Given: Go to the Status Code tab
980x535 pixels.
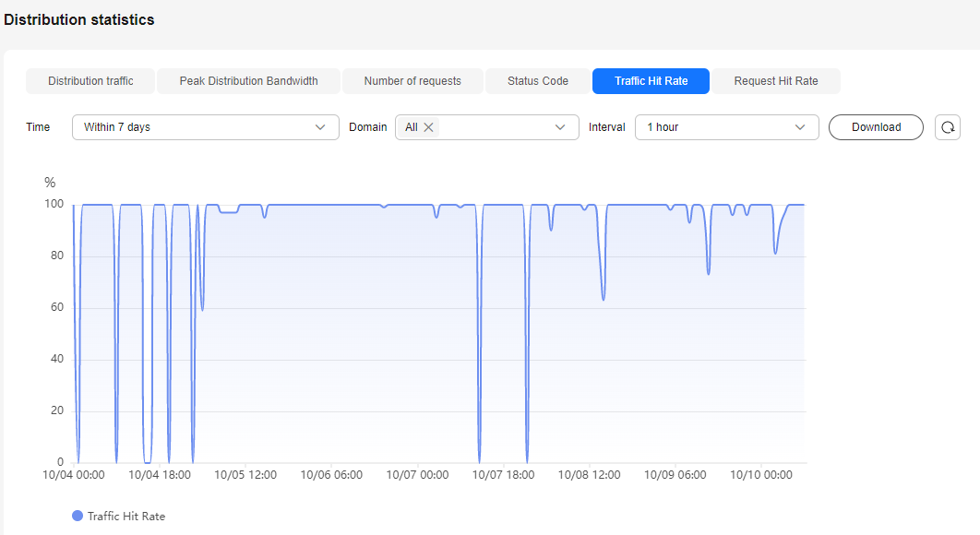Looking at the screenshot, I should tap(537, 81).
